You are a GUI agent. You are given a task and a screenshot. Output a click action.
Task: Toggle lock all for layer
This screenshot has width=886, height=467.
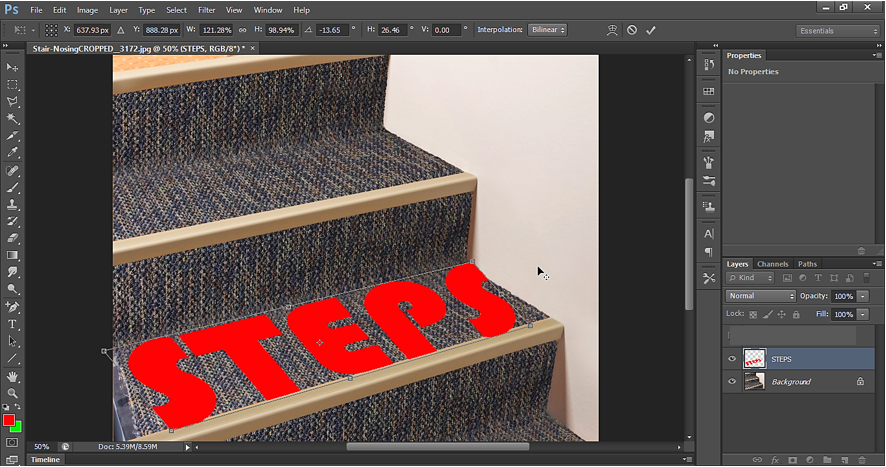click(796, 314)
